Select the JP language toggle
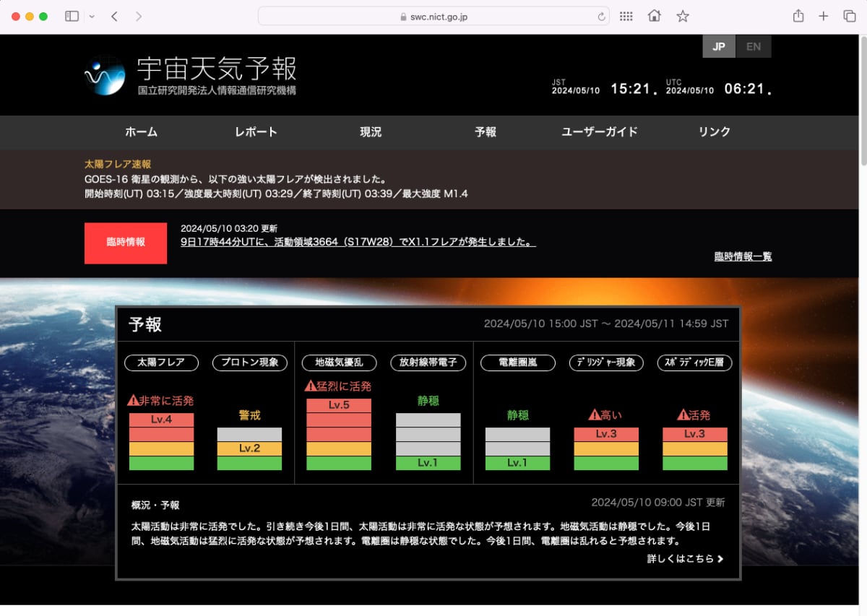The image size is (867, 616). (718, 45)
